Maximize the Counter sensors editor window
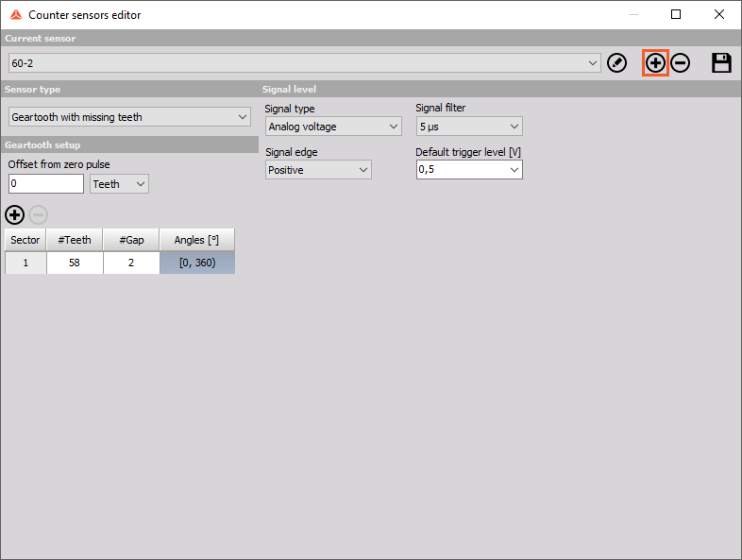Viewport: 742px width, 560px height. pos(676,15)
